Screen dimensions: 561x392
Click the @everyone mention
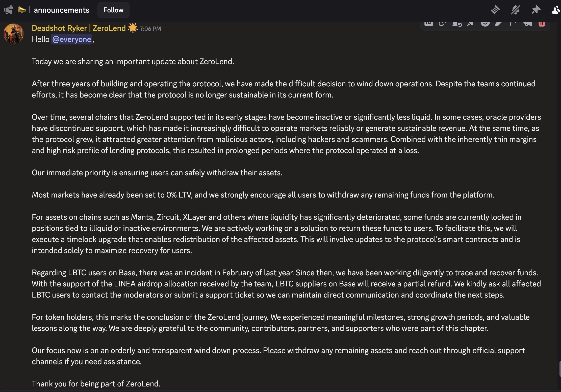72,39
